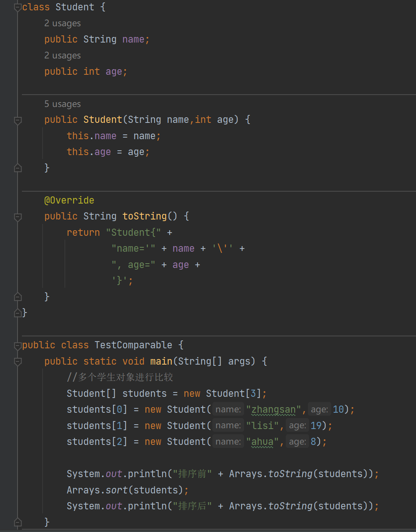This screenshot has height=532, width=416.
Task: Collapse the TestComparable class fold marker
Action: pos(18,346)
